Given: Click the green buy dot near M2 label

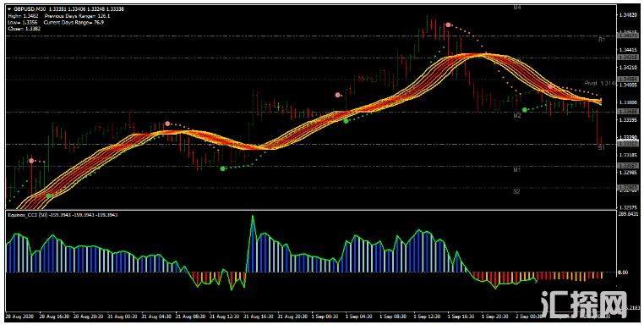Looking at the screenshot, I should click(525, 110).
